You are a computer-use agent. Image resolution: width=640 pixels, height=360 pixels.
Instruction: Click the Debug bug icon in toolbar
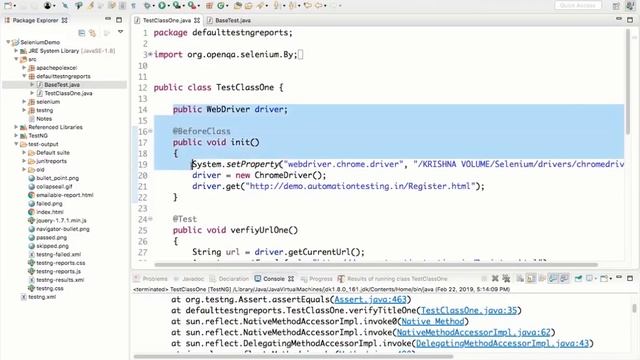coord(147,5)
